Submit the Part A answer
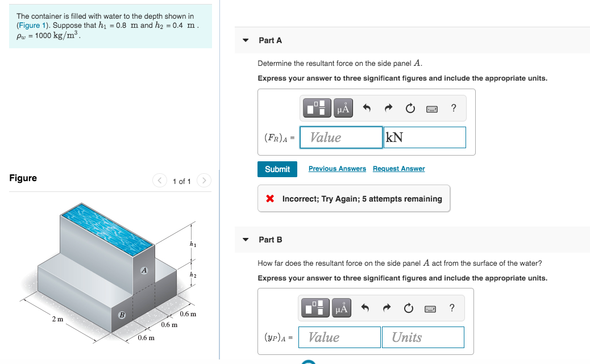The height and width of the screenshot is (364, 590). (277, 169)
